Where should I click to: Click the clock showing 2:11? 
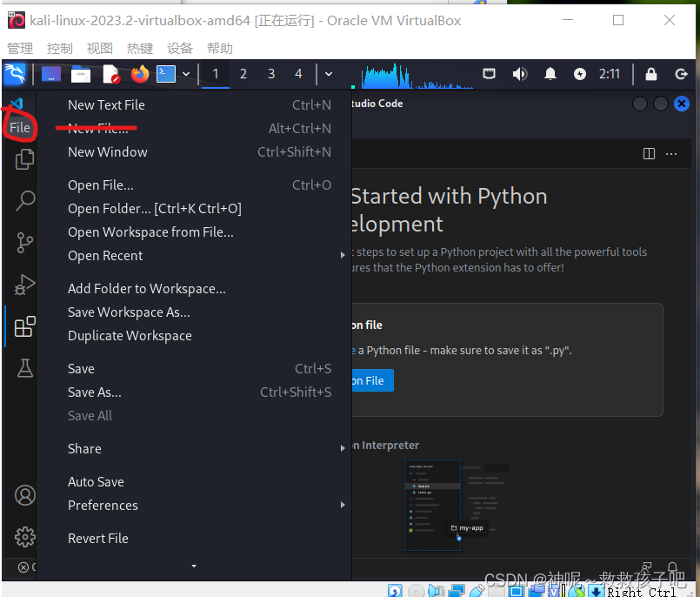pyautogui.click(x=610, y=74)
